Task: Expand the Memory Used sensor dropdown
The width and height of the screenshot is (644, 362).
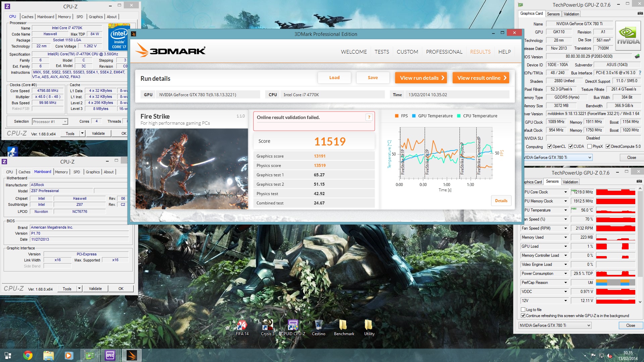Action: (x=566, y=237)
